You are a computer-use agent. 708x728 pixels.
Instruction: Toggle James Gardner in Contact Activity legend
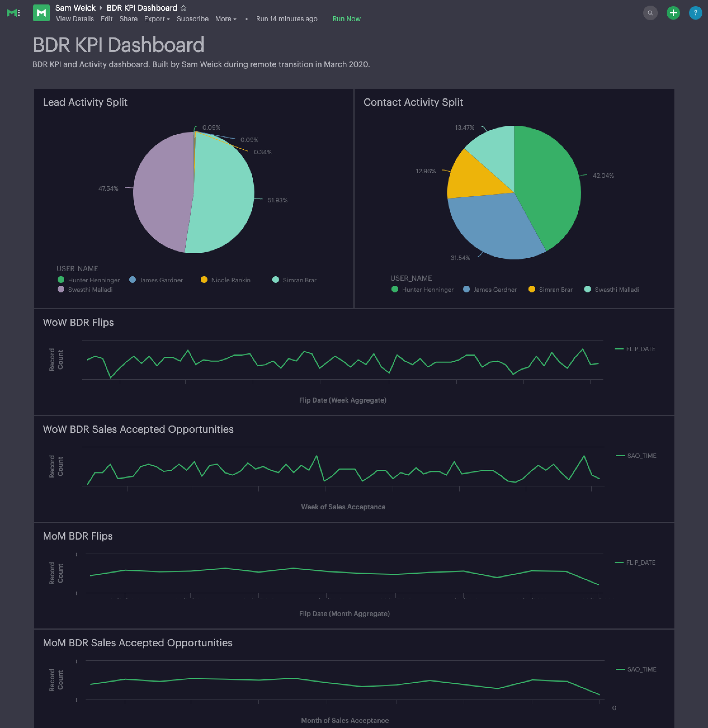495,290
